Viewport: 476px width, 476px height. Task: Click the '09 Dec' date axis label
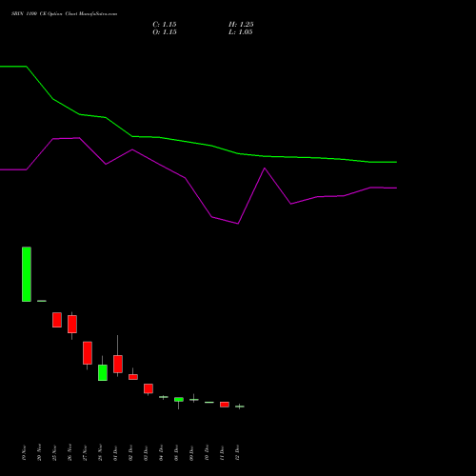point(192,453)
